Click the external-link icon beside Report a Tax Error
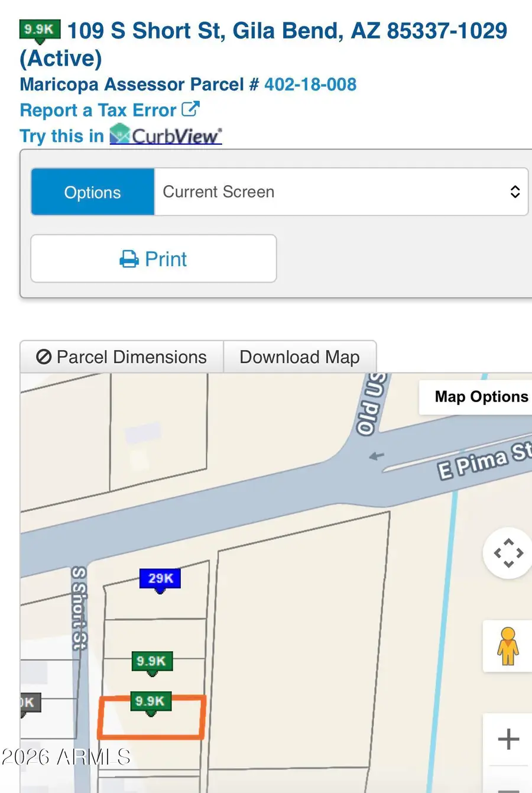Image resolution: width=532 pixels, height=793 pixels. pos(190,109)
